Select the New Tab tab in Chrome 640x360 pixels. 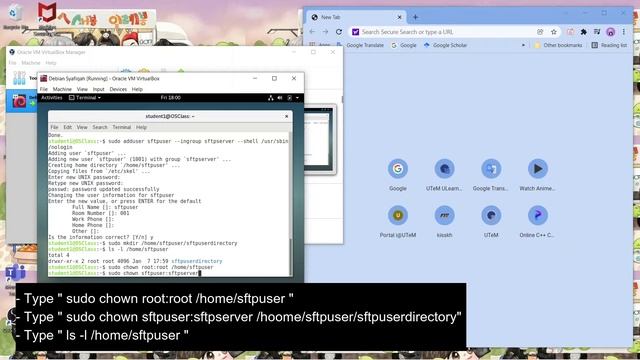tap(356, 17)
